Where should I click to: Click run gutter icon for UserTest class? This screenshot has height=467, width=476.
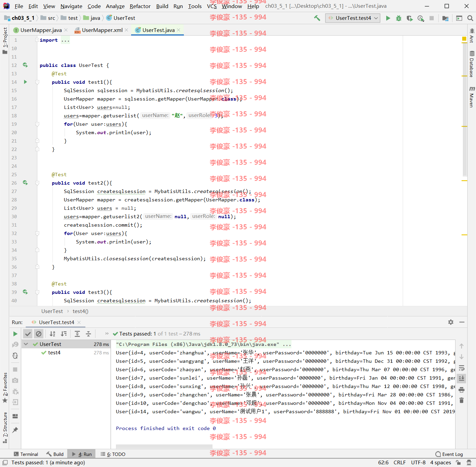25,65
